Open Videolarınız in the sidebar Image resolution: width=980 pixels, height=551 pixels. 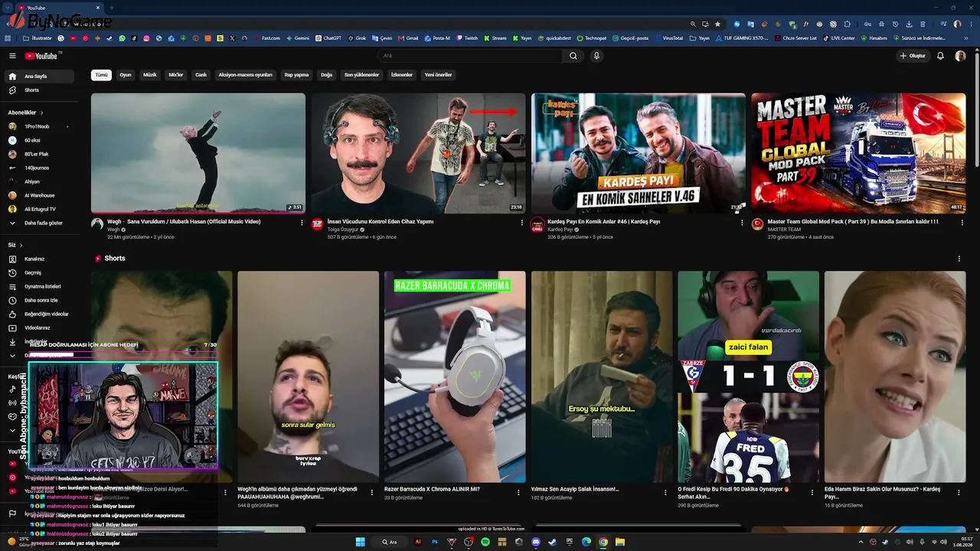pyautogui.click(x=38, y=328)
